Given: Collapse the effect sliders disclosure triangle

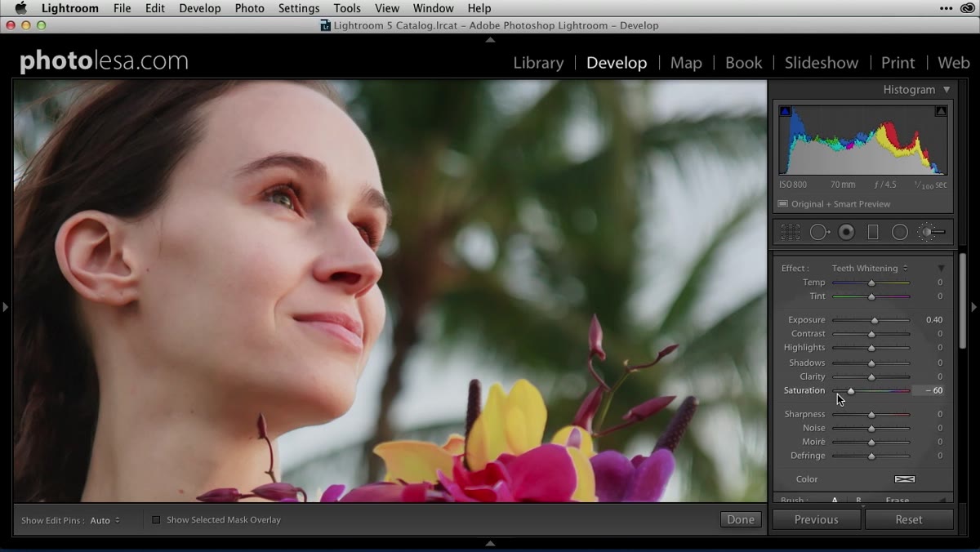Looking at the screenshot, I should [941, 269].
